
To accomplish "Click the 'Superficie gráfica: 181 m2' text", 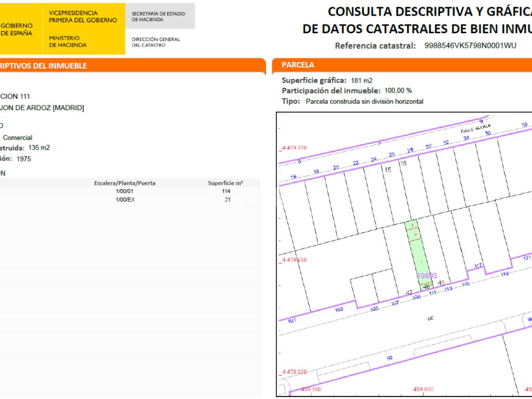I will (327, 81).
